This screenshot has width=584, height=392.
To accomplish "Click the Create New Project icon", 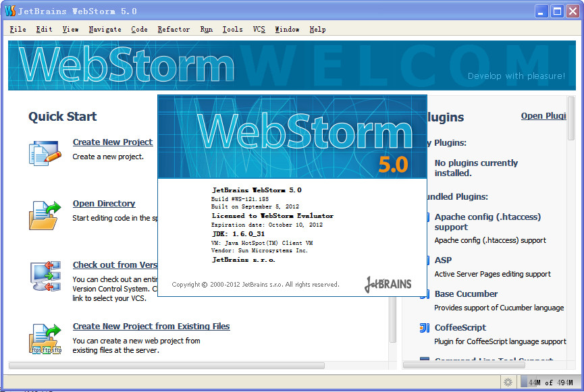I will (45, 153).
